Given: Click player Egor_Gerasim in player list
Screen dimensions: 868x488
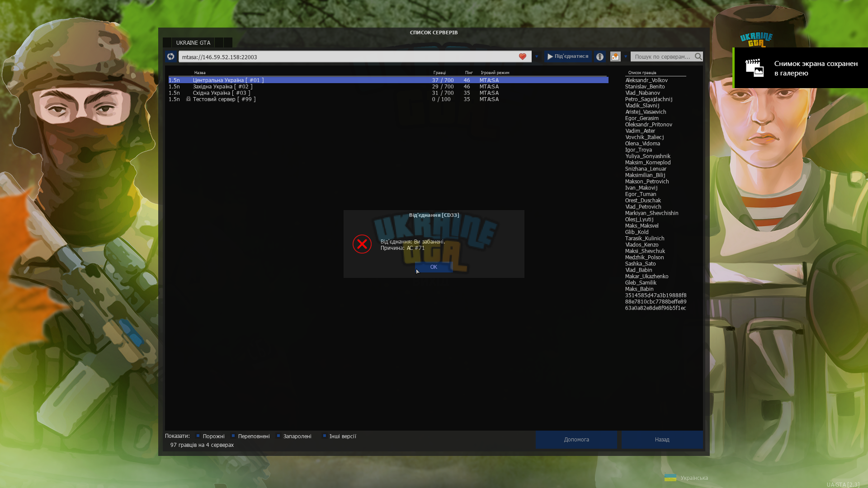Looking at the screenshot, I should pos(642,118).
